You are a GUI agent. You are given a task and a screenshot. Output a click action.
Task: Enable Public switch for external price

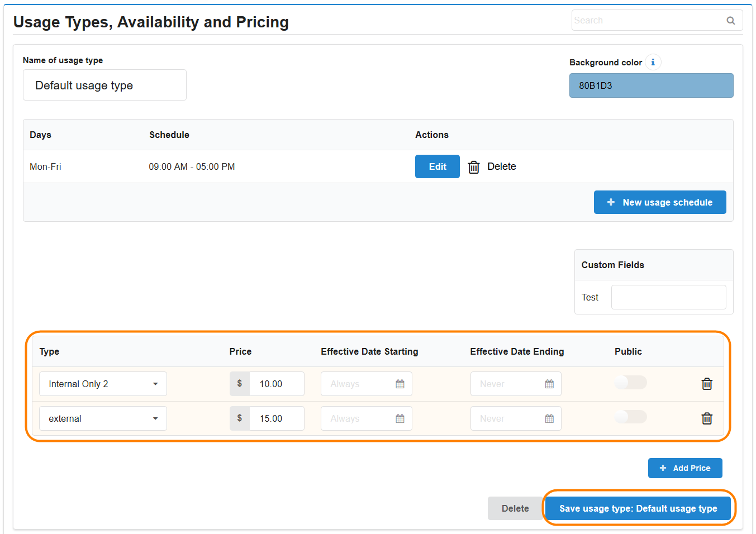(630, 417)
